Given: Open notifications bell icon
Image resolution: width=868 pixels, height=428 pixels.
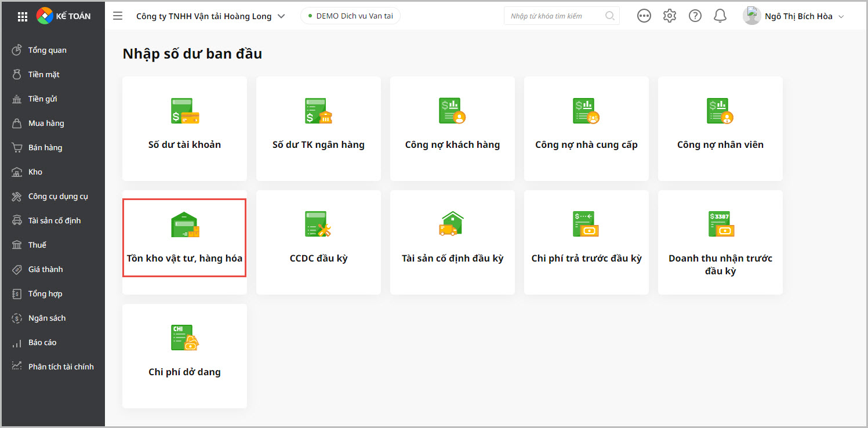Looking at the screenshot, I should (x=720, y=16).
